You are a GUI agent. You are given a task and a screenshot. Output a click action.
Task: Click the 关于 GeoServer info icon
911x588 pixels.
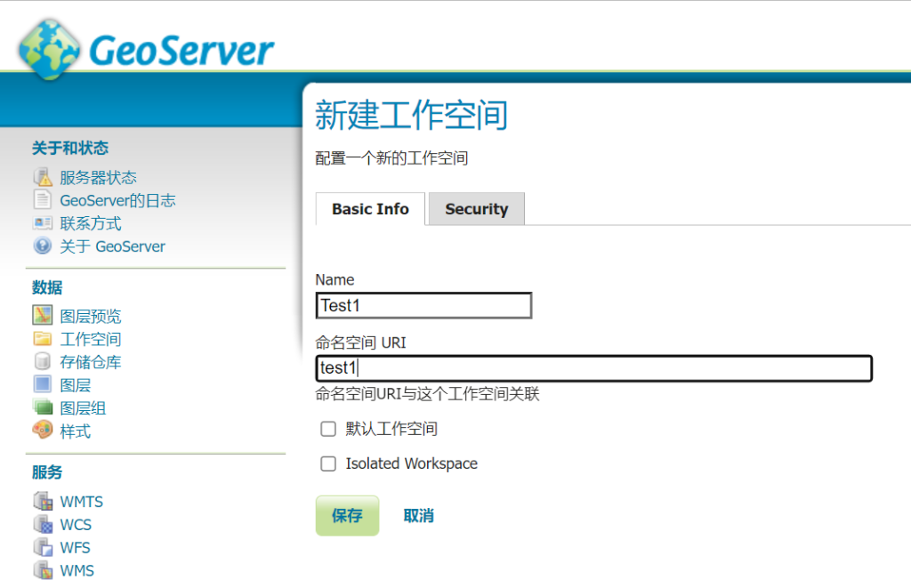click(43, 246)
